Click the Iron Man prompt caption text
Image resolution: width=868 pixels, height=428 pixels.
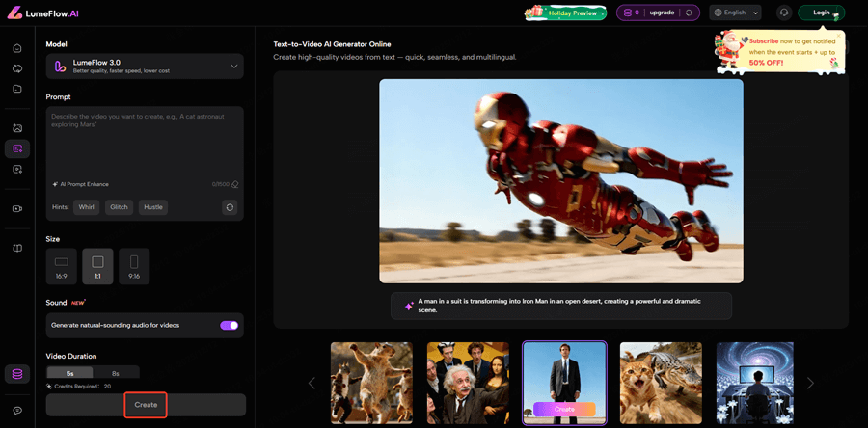(x=559, y=306)
